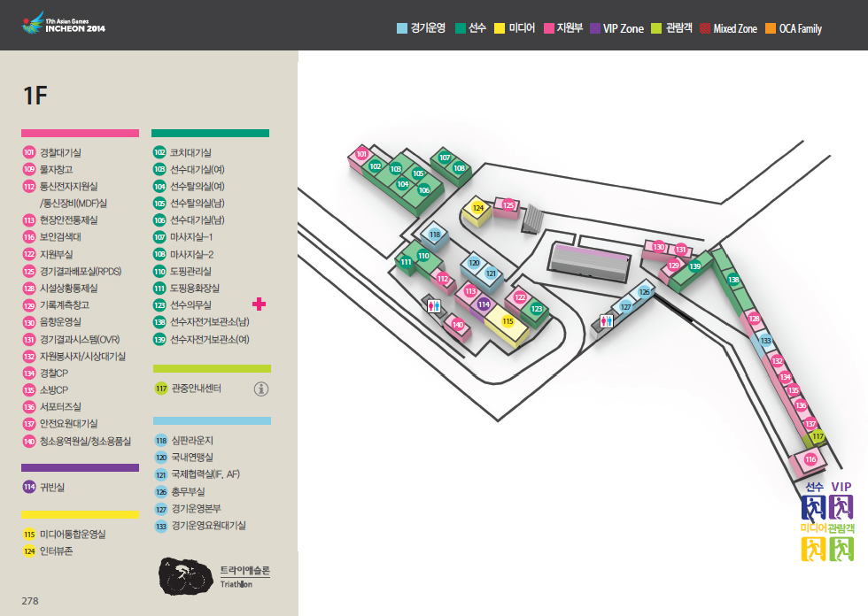The width and height of the screenshot is (868, 616).
Task: Select the room 133 marker on the map
Action: point(765,341)
